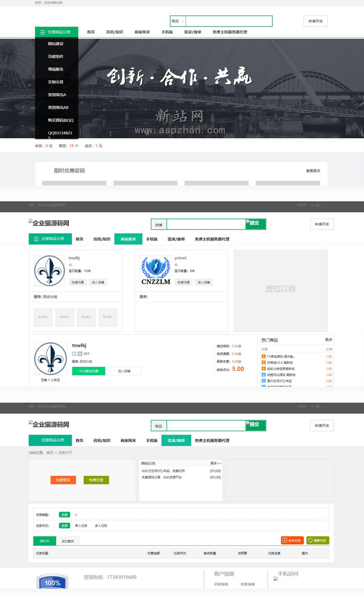
Task: Click the green 刷新任务 refresh icon
Action: (x=318, y=540)
